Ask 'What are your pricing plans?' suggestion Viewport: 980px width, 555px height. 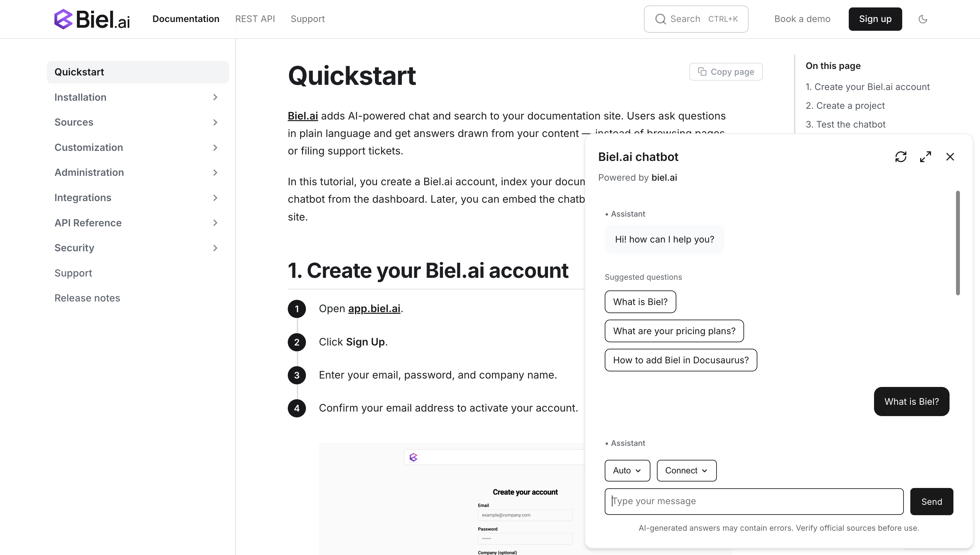point(674,331)
